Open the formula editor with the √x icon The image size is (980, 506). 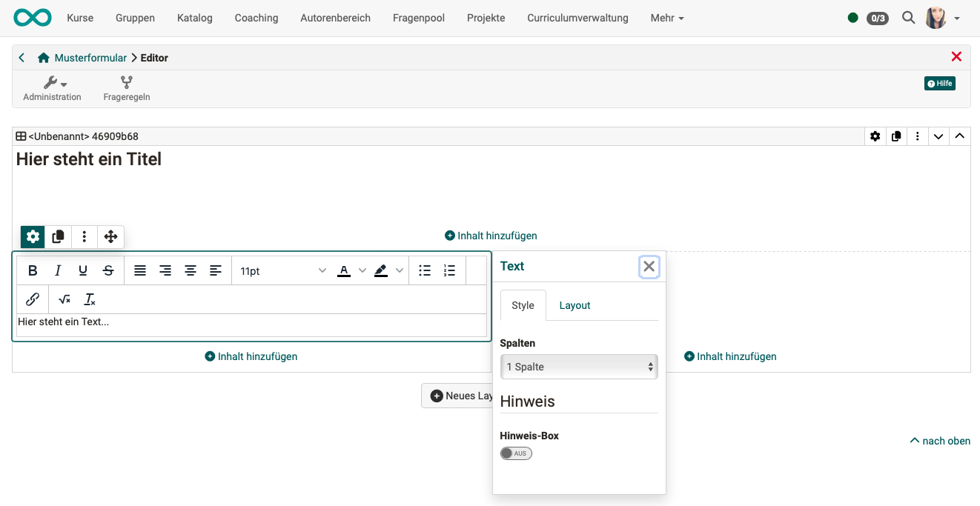coord(64,299)
